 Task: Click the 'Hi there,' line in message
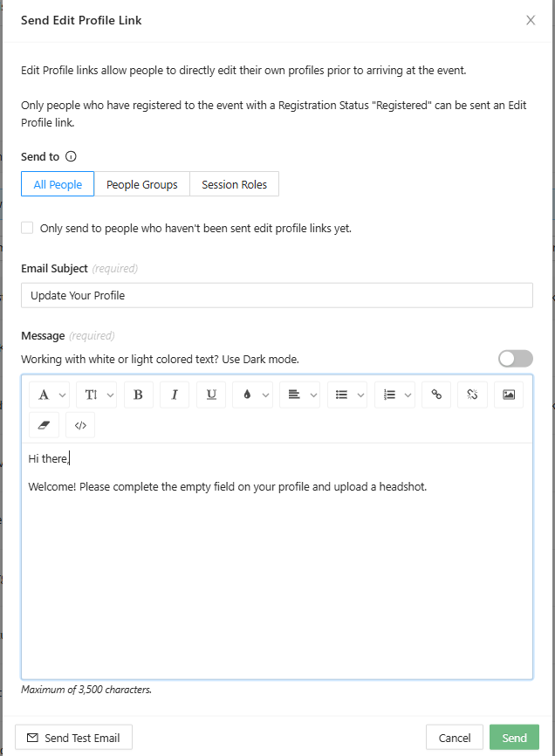(49, 458)
